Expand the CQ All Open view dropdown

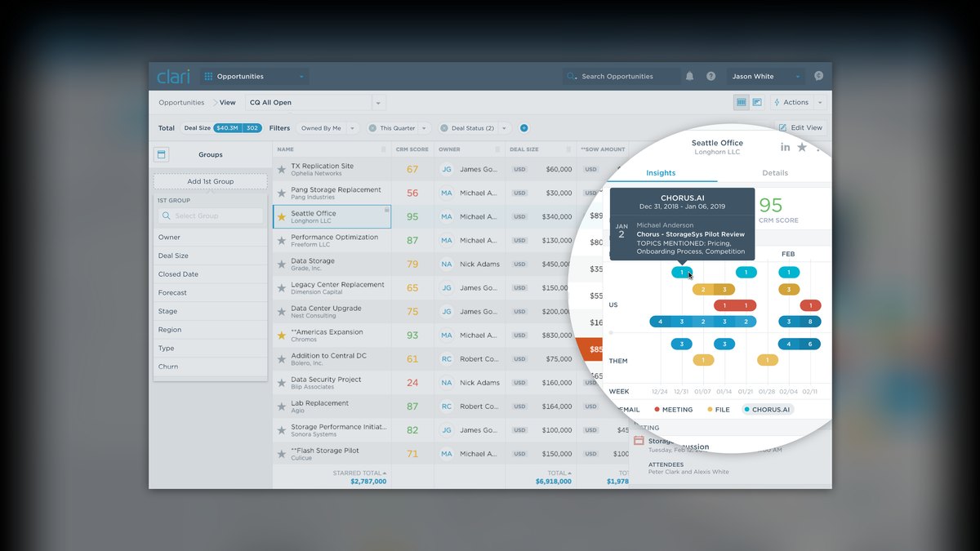click(378, 103)
